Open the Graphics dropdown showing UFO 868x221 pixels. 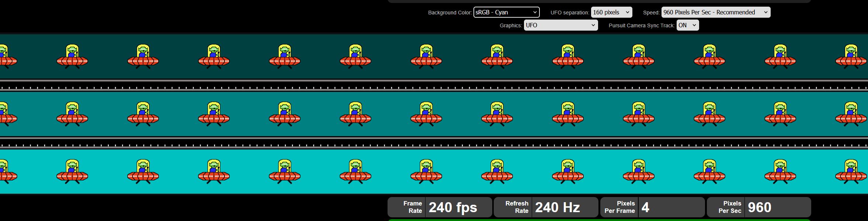point(560,25)
